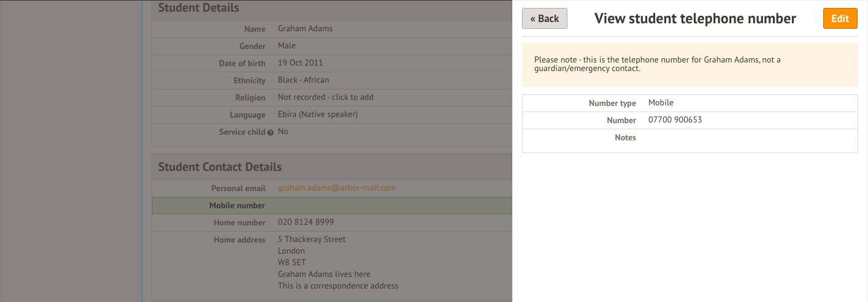Click the Back button
Screen dimensions: 868x302
pyautogui.click(x=545, y=18)
